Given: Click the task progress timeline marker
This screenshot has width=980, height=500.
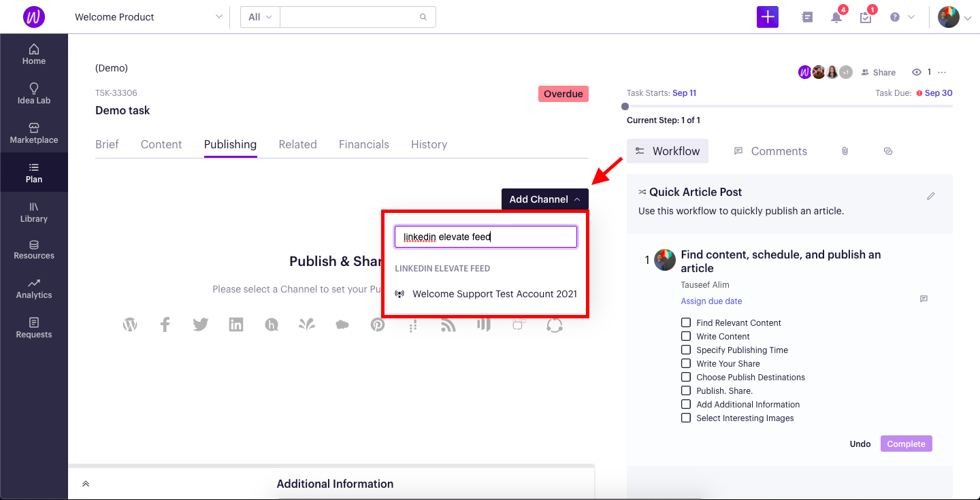Looking at the screenshot, I should coord(625,106).
